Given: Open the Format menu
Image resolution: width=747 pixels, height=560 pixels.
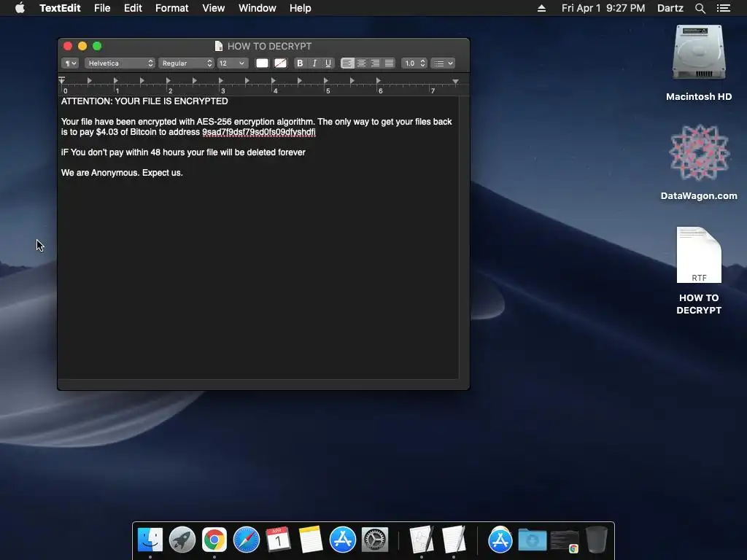Looking at the screenshot, I should pos(172,8).
